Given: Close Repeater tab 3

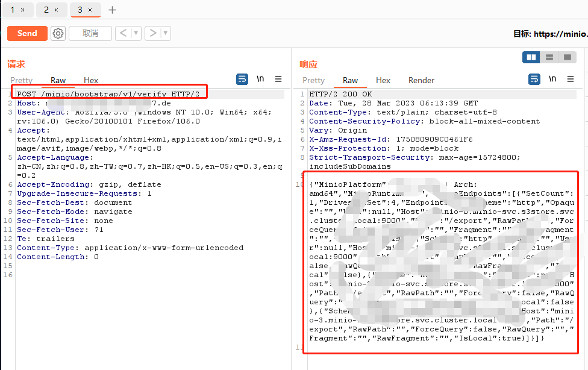Looking at the screenshot, I should click(x=90, y=10).
